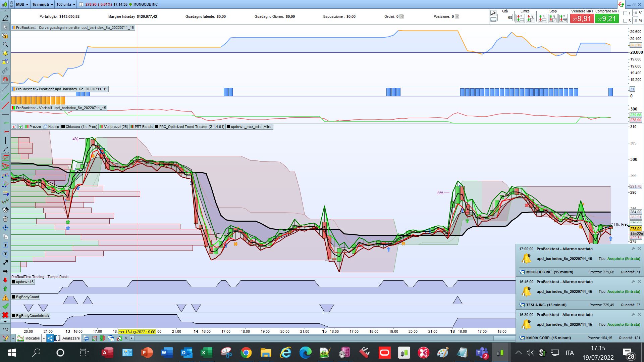
Task: Click the green-red refresh arrows icon top right
Action: point(621,4)
